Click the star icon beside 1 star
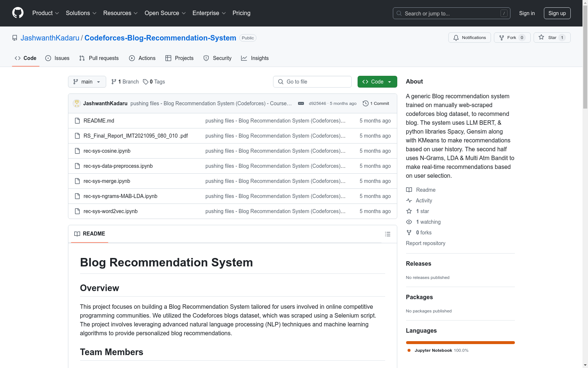This screenshot has height=368, width=588. pos(409,211)
